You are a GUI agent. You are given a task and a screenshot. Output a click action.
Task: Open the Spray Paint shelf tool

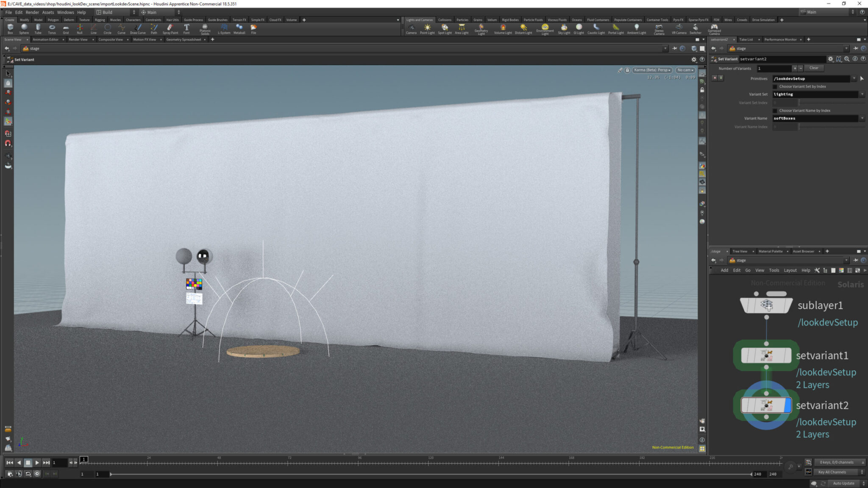[x=170, y=29]
